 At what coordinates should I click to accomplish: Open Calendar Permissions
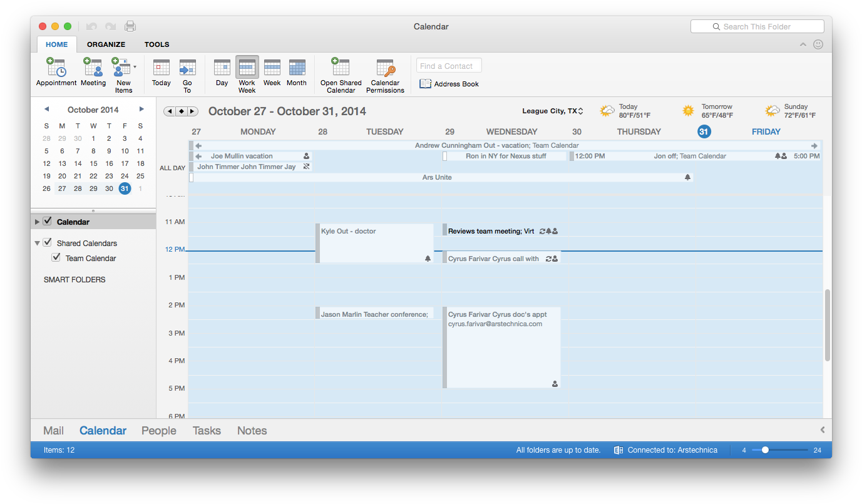pyautogui.click(x=385, y=68)
